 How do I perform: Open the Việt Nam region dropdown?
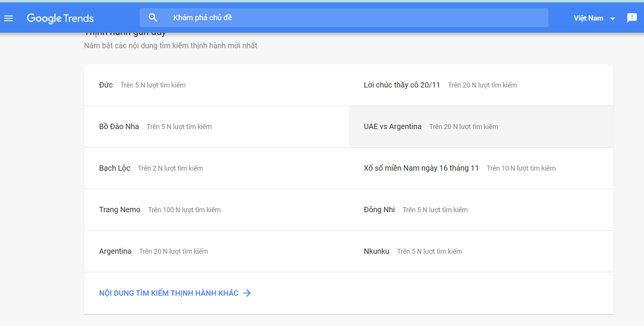coord(588,18)
